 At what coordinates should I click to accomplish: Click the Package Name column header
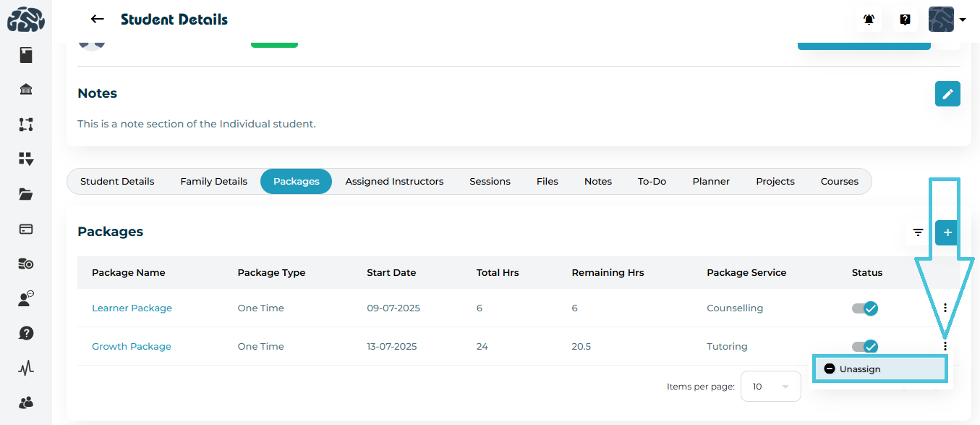(129, 273)
